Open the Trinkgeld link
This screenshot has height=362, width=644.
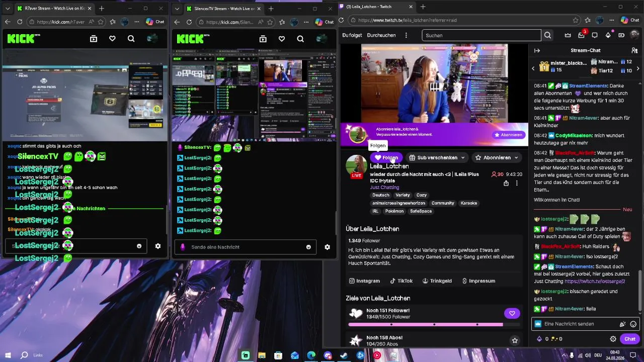click(x=437, y=281)
